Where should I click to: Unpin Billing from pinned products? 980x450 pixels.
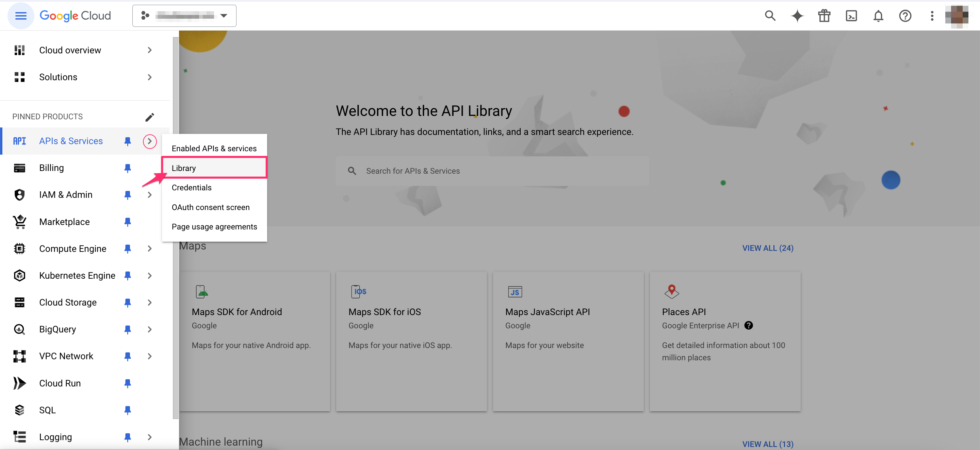pos(128,168)
